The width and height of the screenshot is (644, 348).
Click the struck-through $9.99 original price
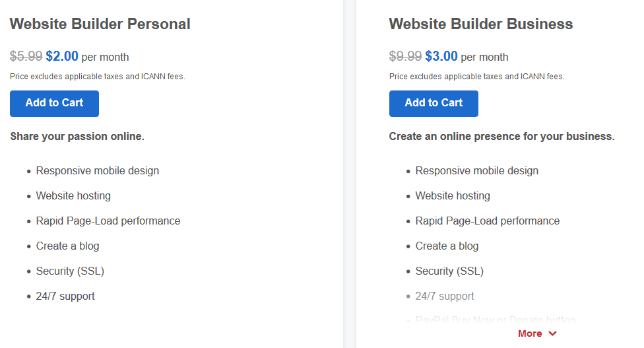point(405,56)
